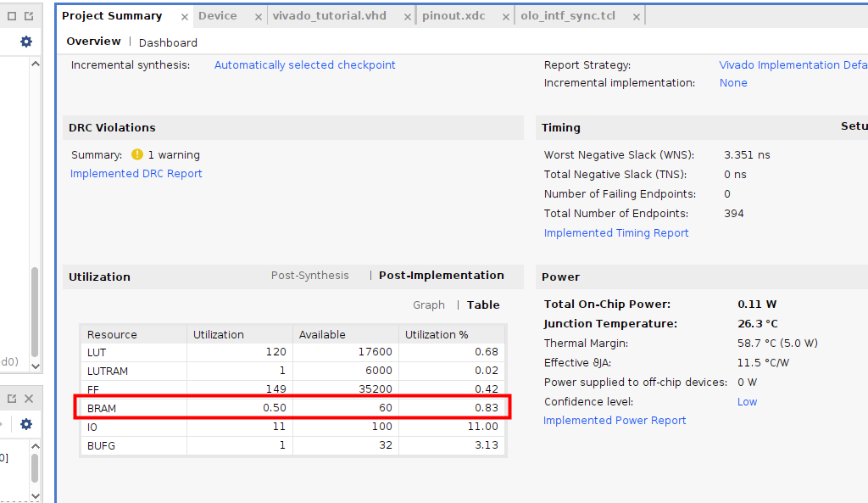Open the Implemented Power Report link

click(x=615, y=421)
